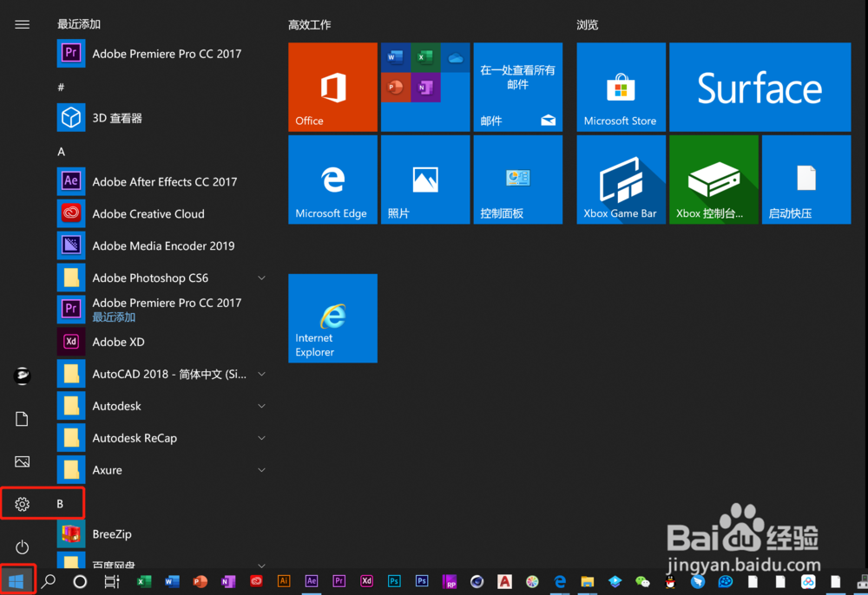Image resolution: width=868 pixels, height=595 pixels.
Task: Launch Microsoft Edge from the taskbar
Action: (560, 581)
